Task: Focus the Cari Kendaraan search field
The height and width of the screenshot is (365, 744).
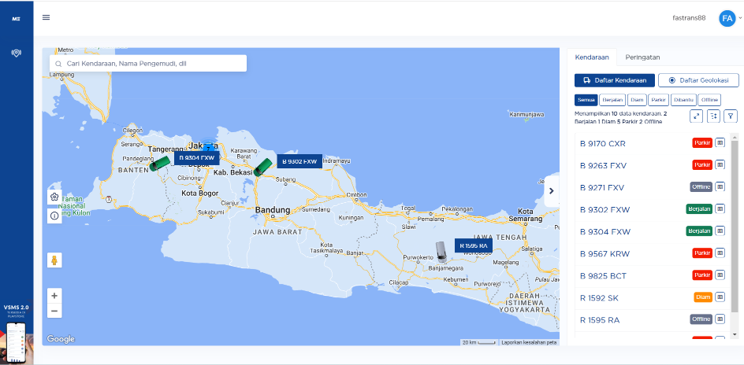Action: (148, 63)
